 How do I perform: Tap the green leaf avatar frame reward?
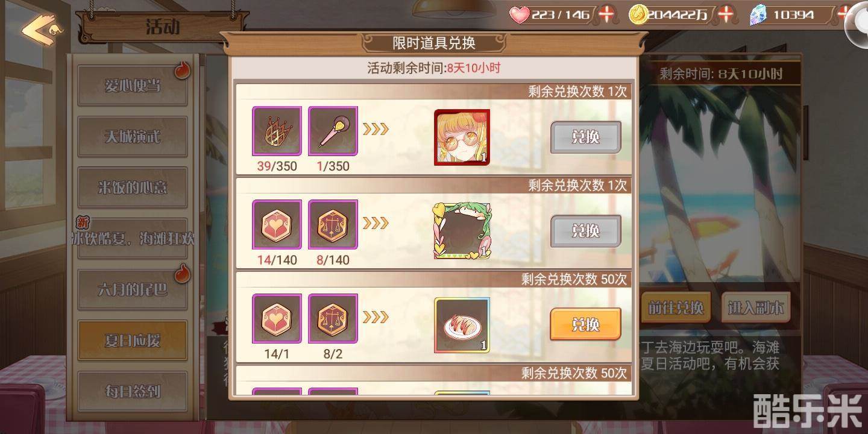(x=462, y=231)
